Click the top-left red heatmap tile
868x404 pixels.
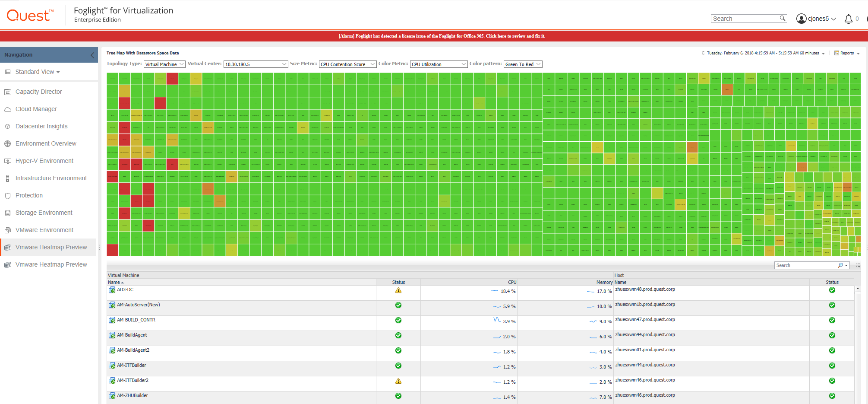click(x=172, y=79)
